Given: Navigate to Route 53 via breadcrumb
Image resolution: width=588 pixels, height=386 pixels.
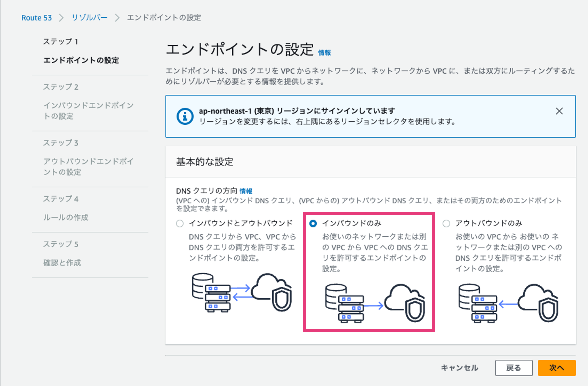Looking at the screenshot, I should (x=36, y=18).
